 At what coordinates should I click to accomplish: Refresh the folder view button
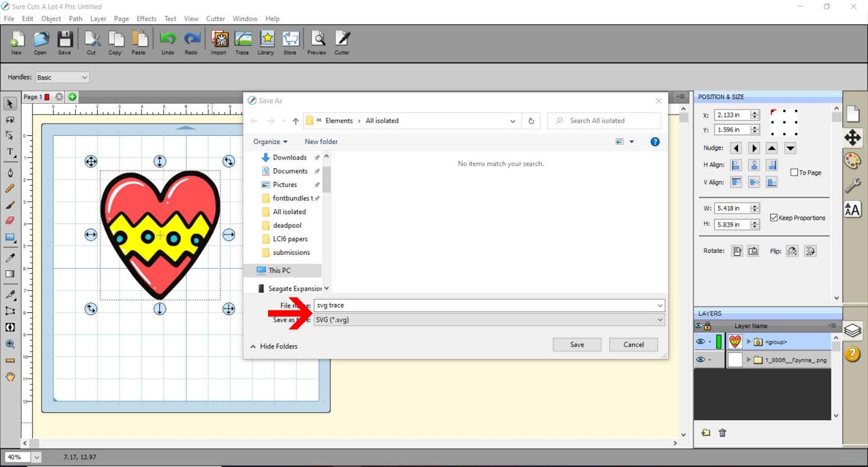click(531, 121)
